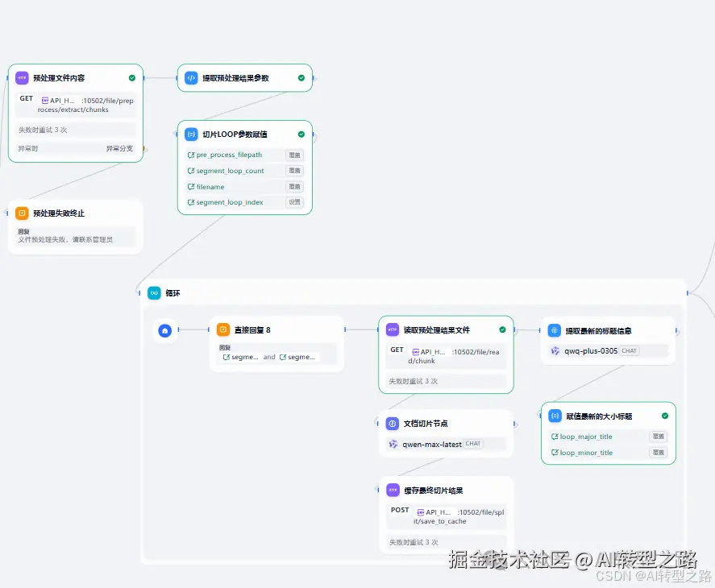The width and height of the screenshot is (715, 588).
Task: Toggle the 设置 badge on segment_loop_index
Action: coord(294,202)
